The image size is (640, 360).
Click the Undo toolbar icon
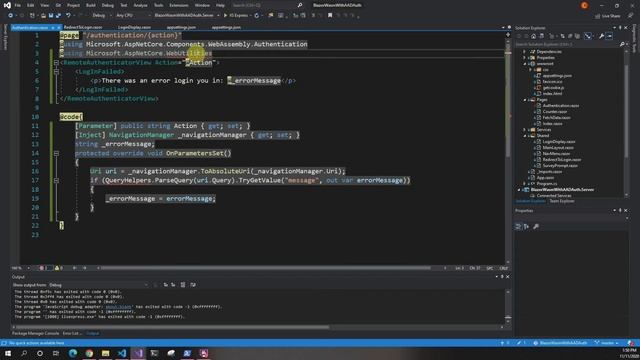point(68,16)
